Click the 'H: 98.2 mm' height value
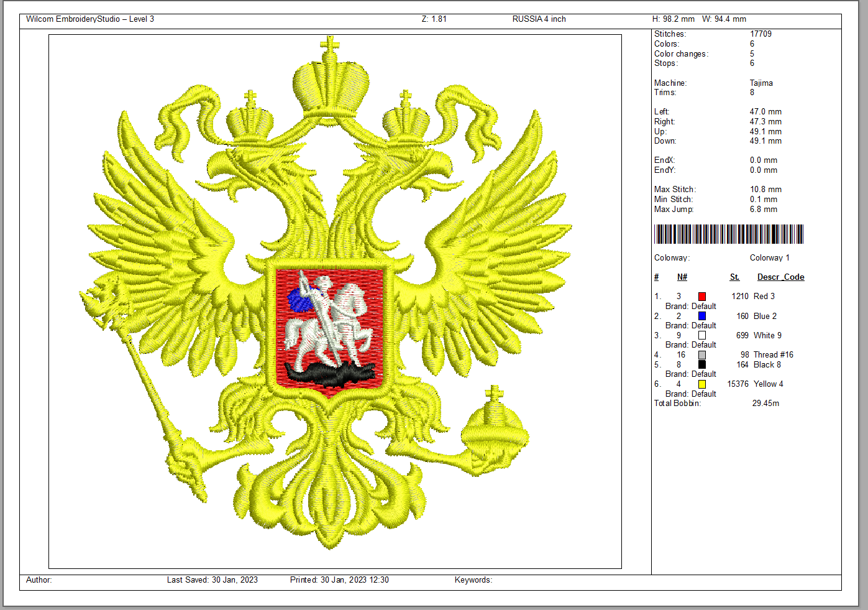Image resolution: width=868 pixels, height=610 pixels. (x=674, y=19)
